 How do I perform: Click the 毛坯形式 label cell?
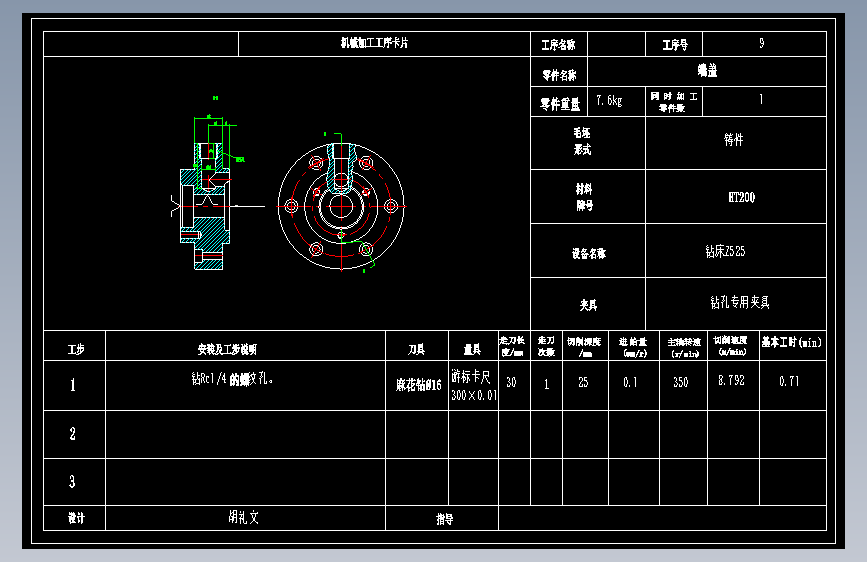tap(588, 143)
